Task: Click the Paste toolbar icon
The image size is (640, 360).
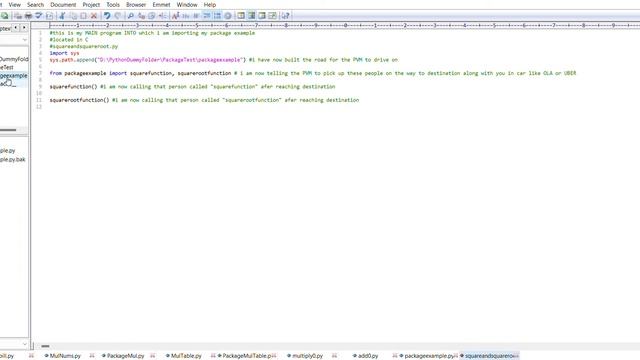Action: click(83, 16)
